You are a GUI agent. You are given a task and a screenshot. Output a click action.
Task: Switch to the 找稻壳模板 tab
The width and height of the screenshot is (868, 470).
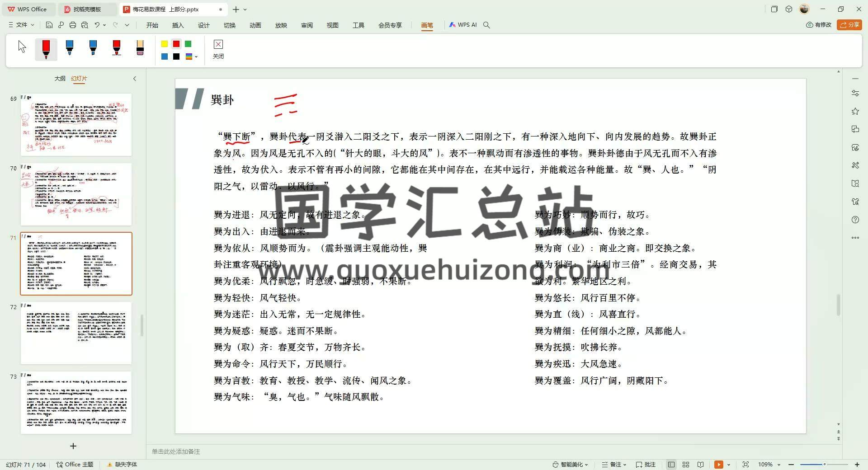pos(87,9)
